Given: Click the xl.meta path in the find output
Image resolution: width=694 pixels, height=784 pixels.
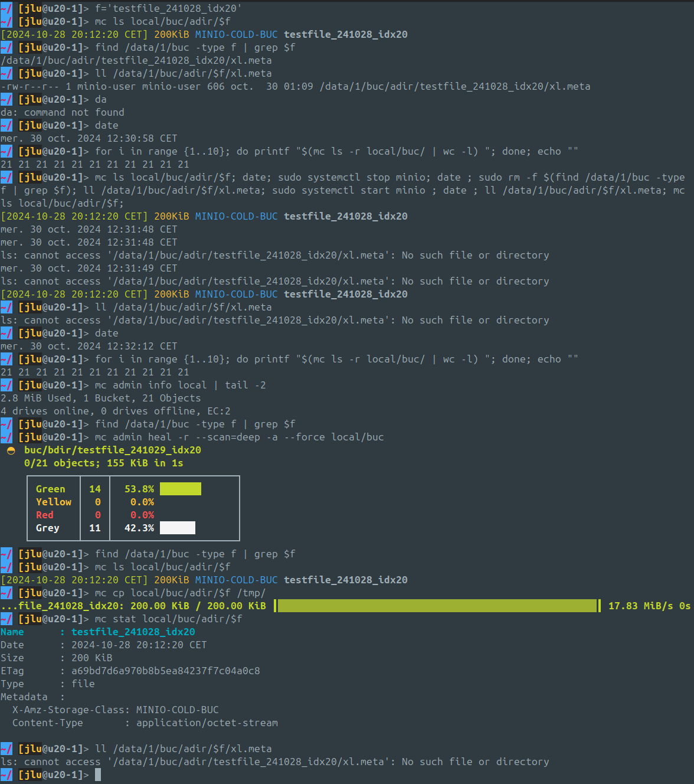Looking at the screenshot, I should [x=137, y=60].
